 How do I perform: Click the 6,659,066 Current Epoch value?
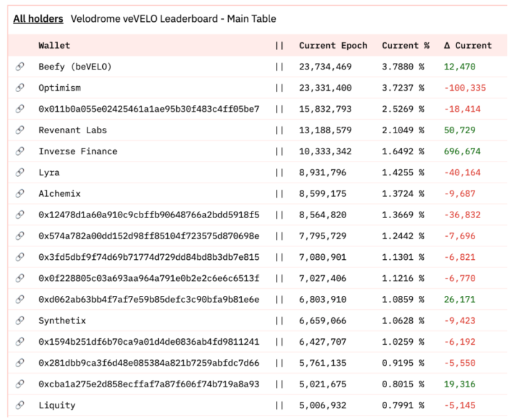pos(322,320)
